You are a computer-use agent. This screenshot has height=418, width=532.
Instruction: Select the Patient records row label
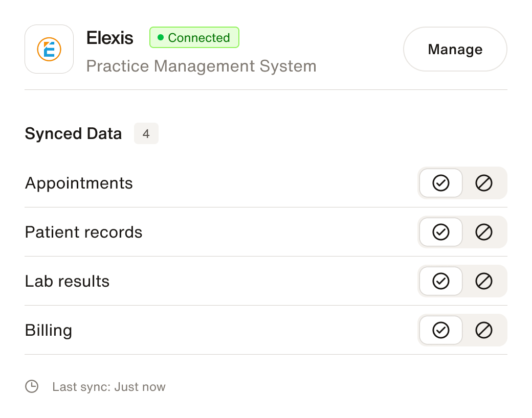point(83,232)
